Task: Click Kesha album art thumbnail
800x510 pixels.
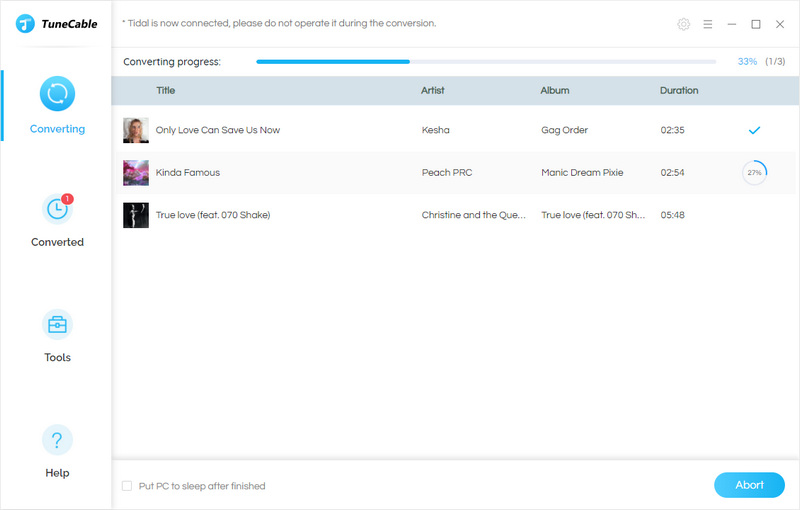Action: [x=136, y=130]
